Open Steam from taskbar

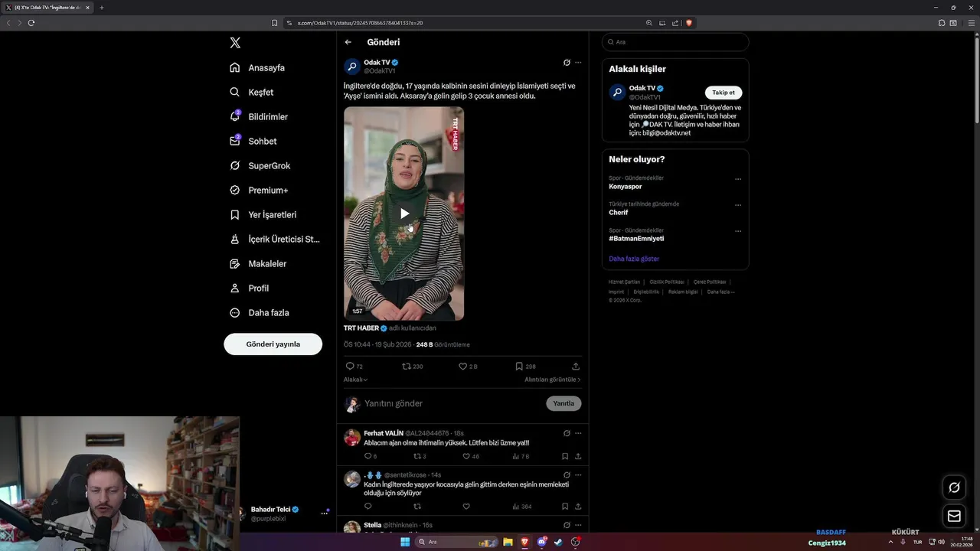(558, 542)
